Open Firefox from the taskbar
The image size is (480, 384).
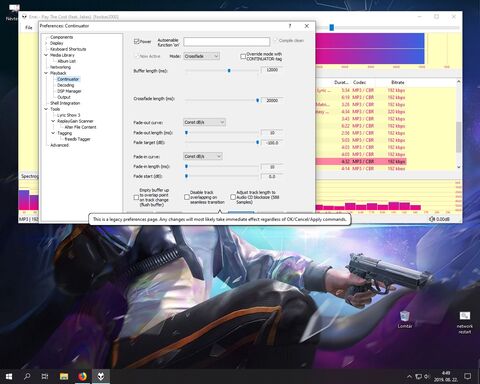(x=82, y=376)
